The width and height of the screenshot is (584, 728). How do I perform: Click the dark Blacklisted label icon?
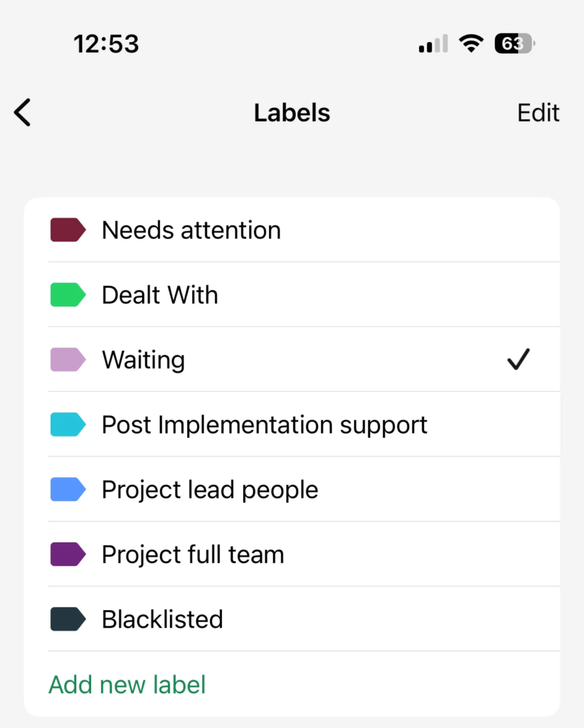click(67, 619)
